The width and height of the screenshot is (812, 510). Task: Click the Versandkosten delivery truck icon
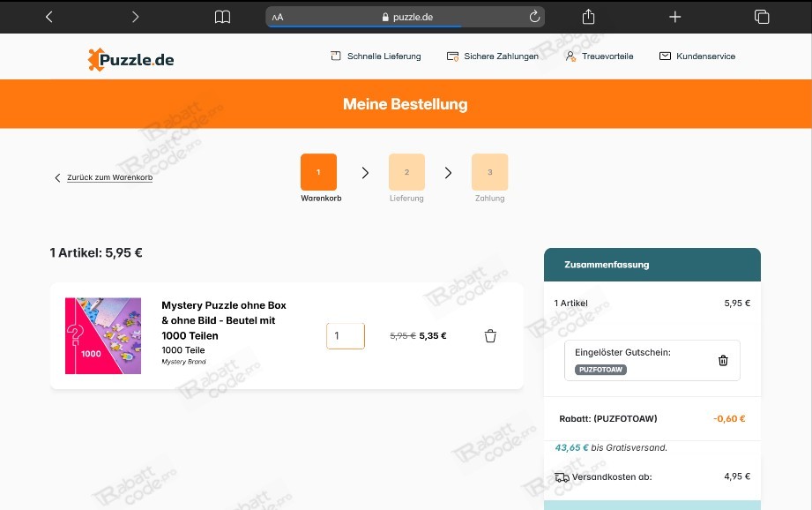click(x=562, y=476)
